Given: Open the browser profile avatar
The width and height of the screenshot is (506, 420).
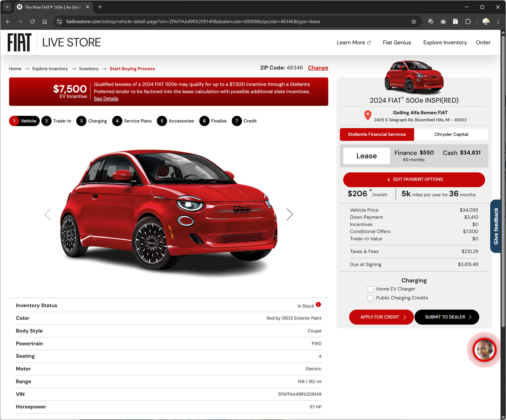Looking at the screenshot, I should 486,22.
